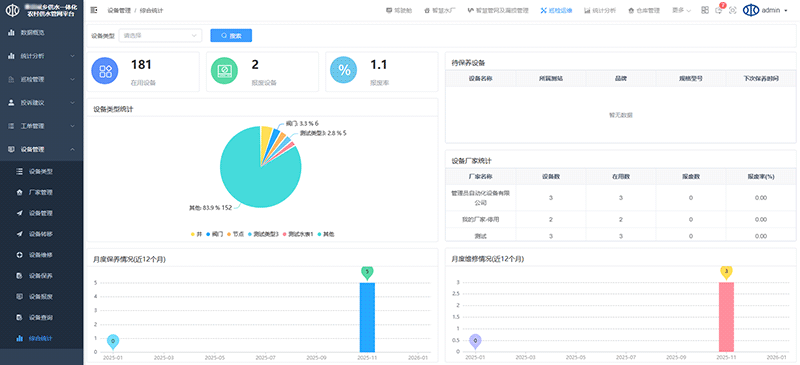Expand the 更多 dropdown in top bar
Screen dimensions: 800x365
pos(681,10)
